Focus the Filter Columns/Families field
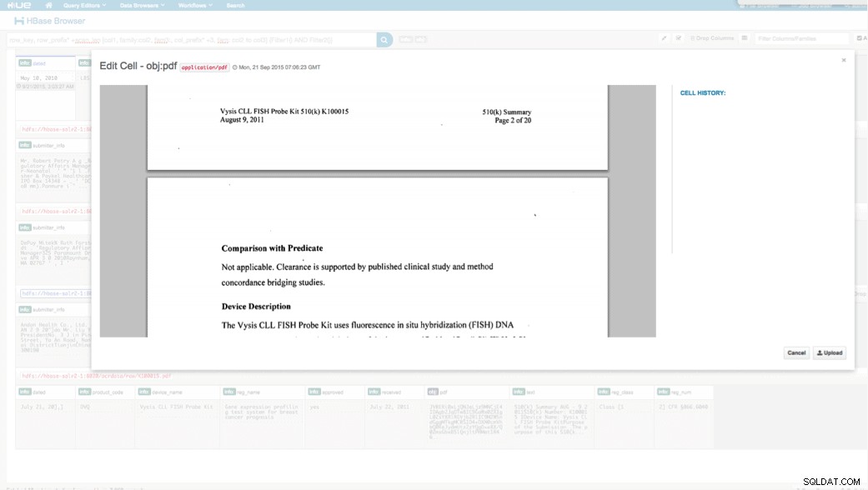Screen dimensions: 868x490 pyautogui.click(x=801, y=38)
